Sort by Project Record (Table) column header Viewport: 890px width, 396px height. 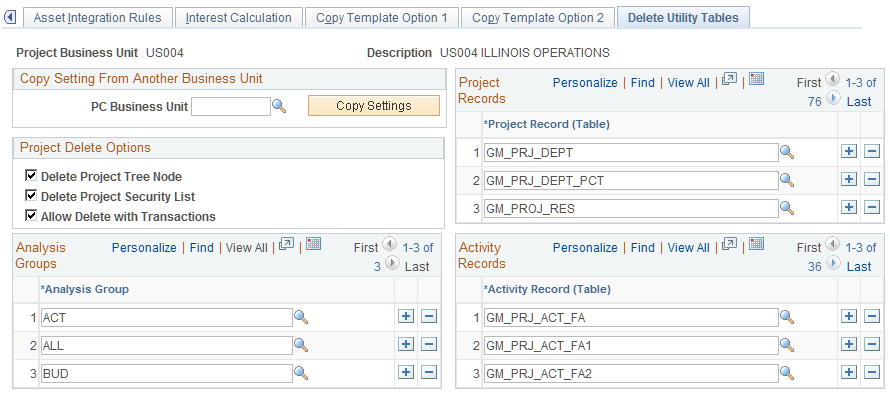tap(546, 124)
